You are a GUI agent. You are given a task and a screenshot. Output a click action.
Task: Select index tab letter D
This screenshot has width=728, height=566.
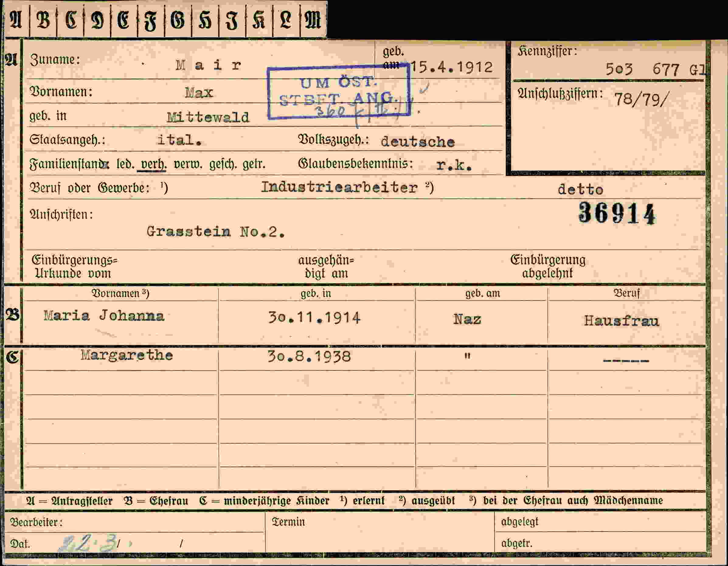click(97, 20)
